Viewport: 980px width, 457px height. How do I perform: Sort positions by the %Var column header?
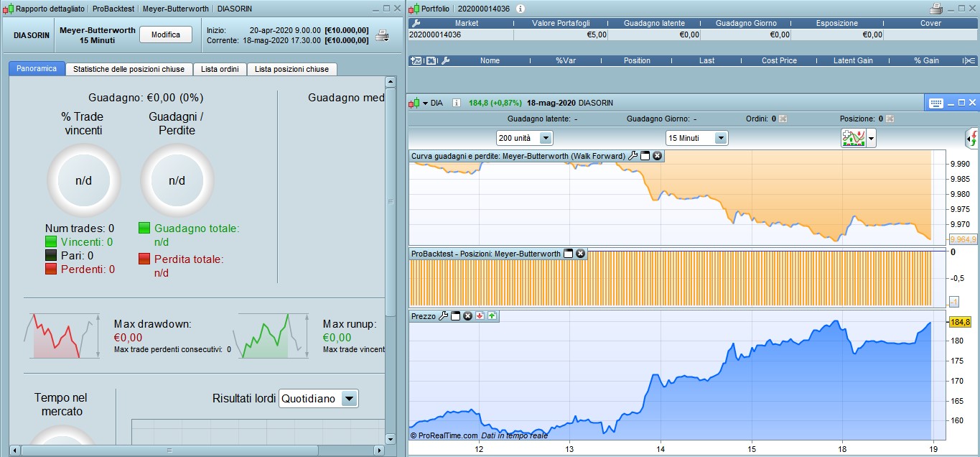pos(566,60)
